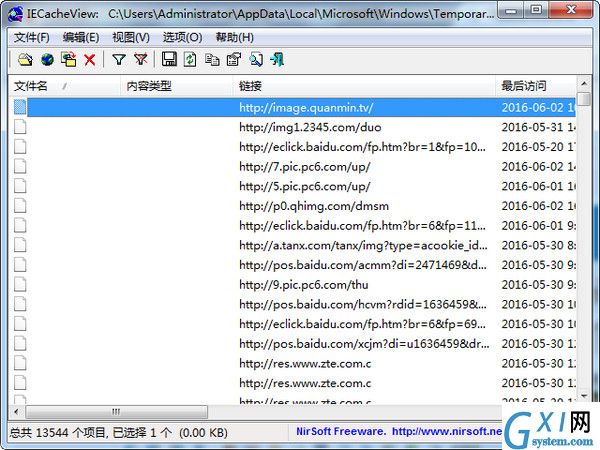Screen dimensions: 600x450
Task: Select the http://5.pic.pc6.com/up/ row
Action: [292, 186]
